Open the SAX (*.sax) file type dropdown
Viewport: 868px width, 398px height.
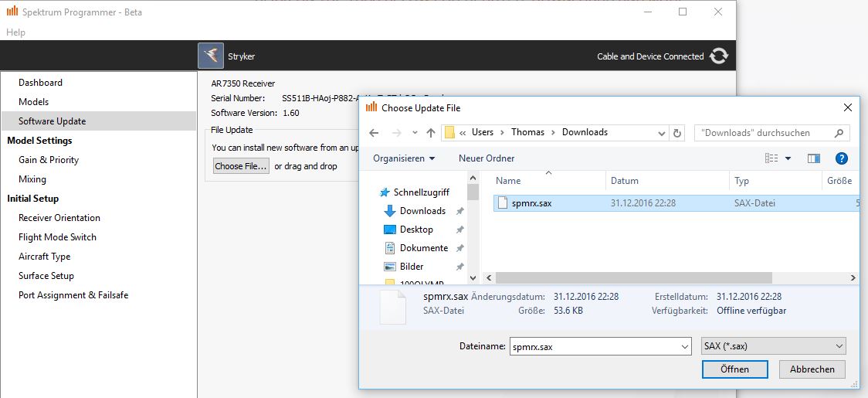(773, 347)
